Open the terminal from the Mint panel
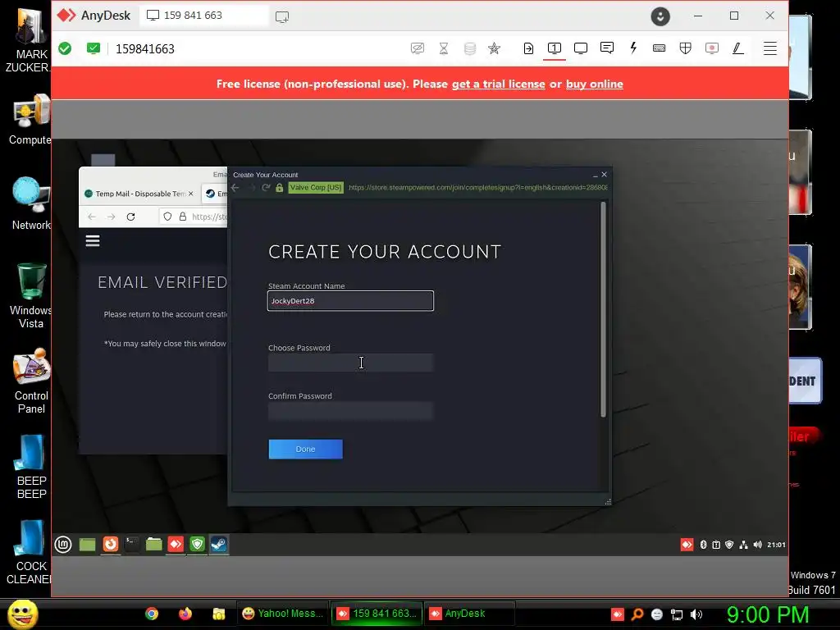The image size is (840, 630). pos(132,545)
